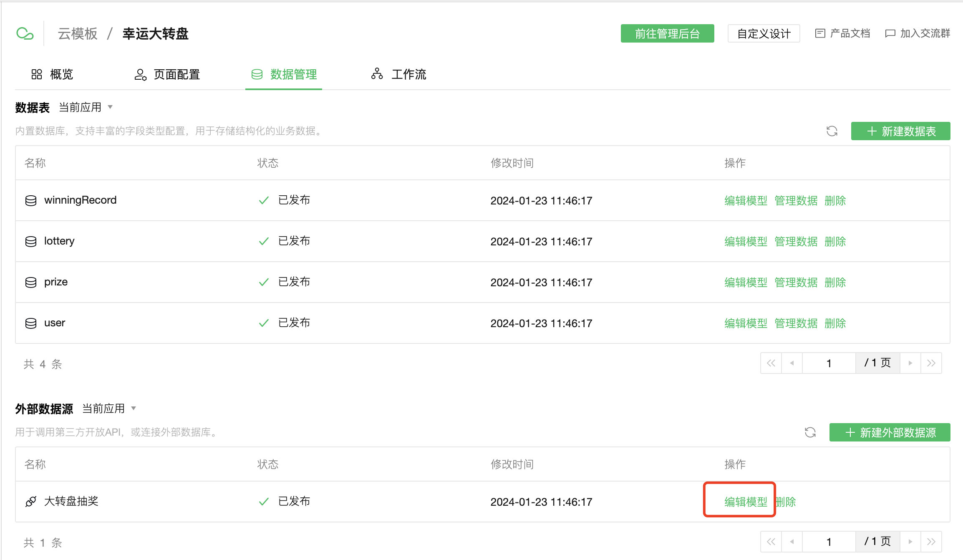The width and height of the screenshot is (963, 560).
Task: Click the lottery table name
Action: [59, 241]
